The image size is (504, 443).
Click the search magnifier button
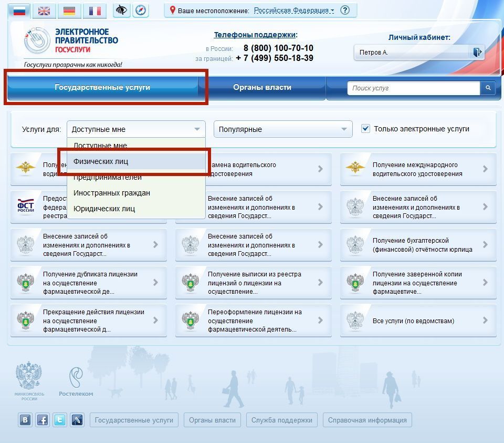(488, 88)
